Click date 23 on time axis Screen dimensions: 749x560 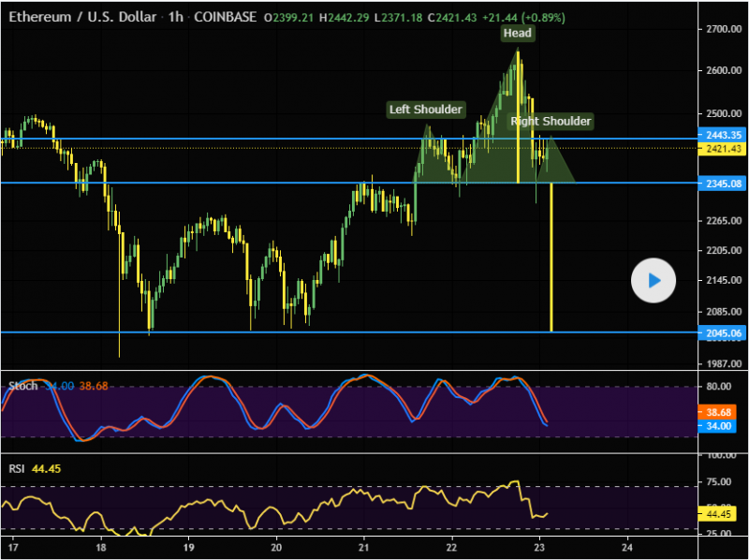coord(539,546)
